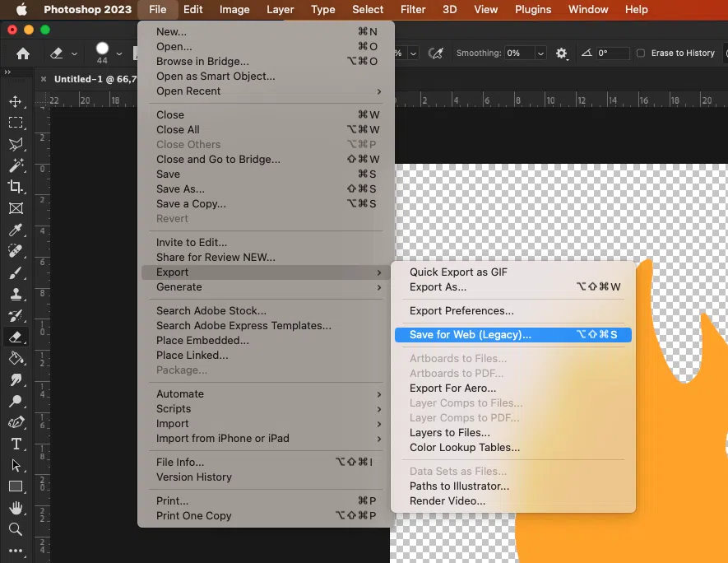
Task: Select the History Brush tool
Action: click(16, 315)
